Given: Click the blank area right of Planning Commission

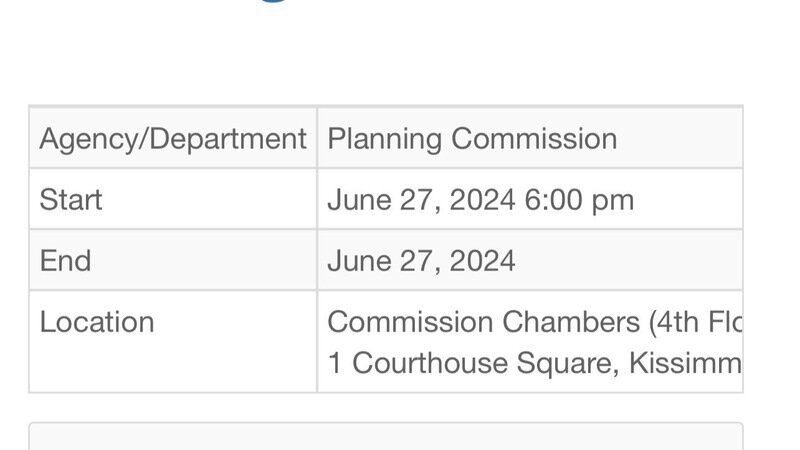Looking at the screenshot, I should coord(680,138).
